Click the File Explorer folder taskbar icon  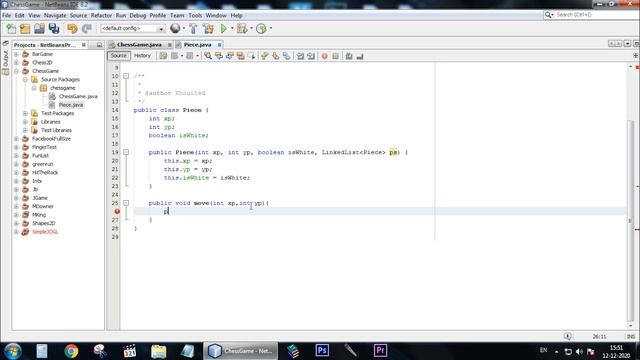click(x=158, y=351)
